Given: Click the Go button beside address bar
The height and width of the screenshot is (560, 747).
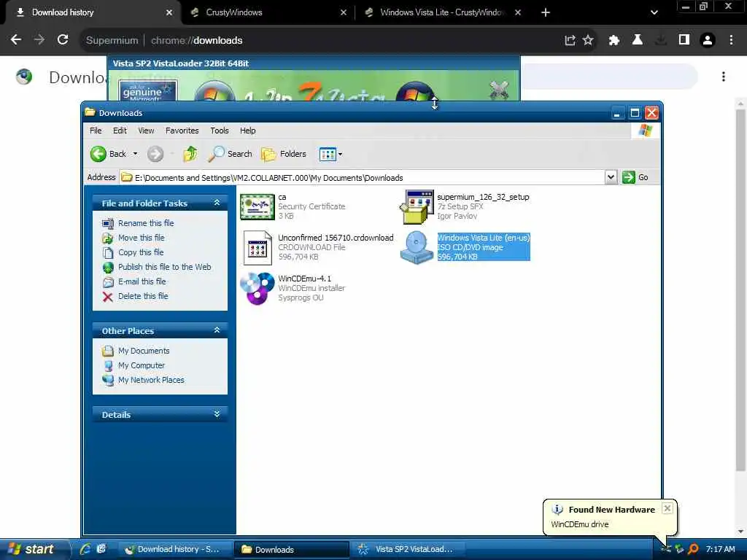Looking at the screenshot, I should 635,177.
